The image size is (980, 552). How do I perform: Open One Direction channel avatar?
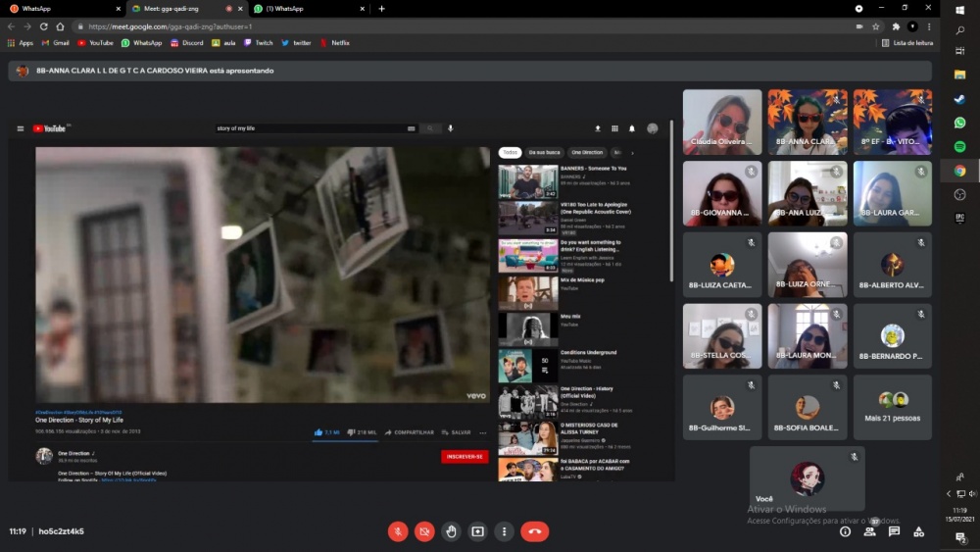[44, 456]
